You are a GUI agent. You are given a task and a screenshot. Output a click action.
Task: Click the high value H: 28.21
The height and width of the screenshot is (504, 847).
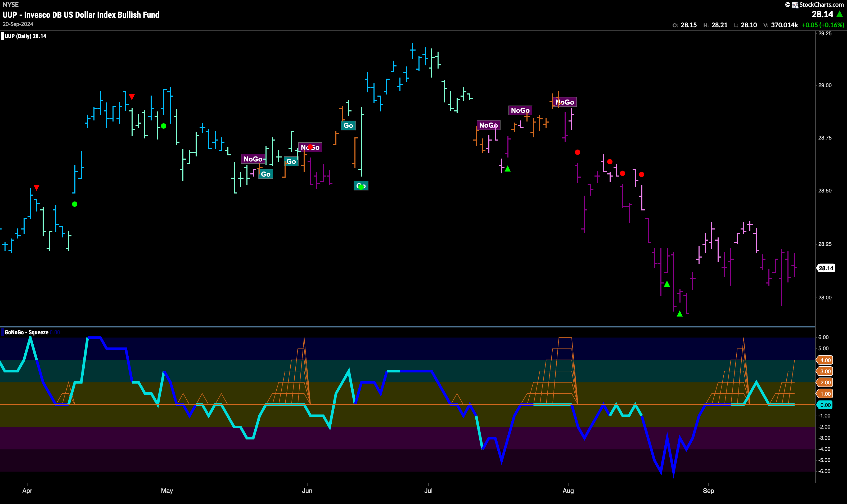pos(715,25)
